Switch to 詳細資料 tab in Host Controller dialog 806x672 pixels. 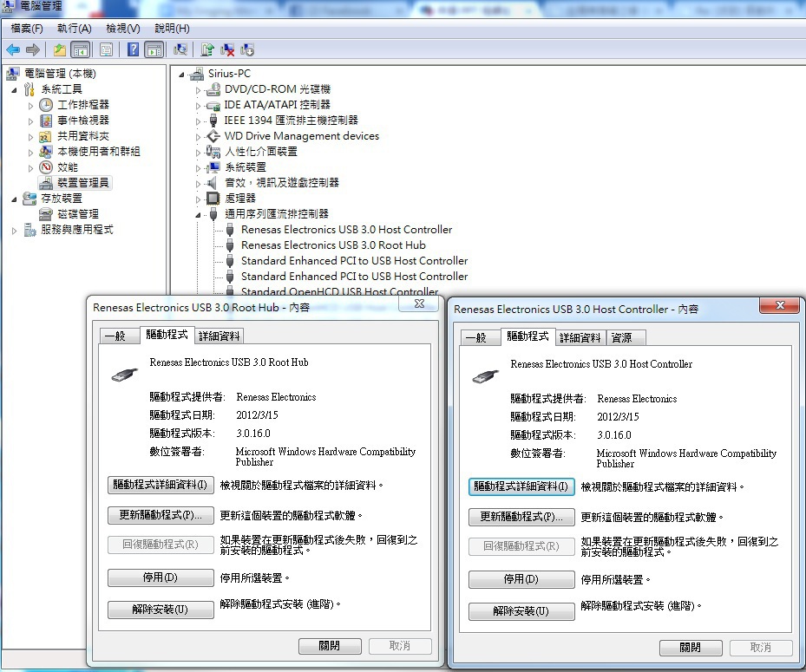pyautogui.click(x=580, y=337)
